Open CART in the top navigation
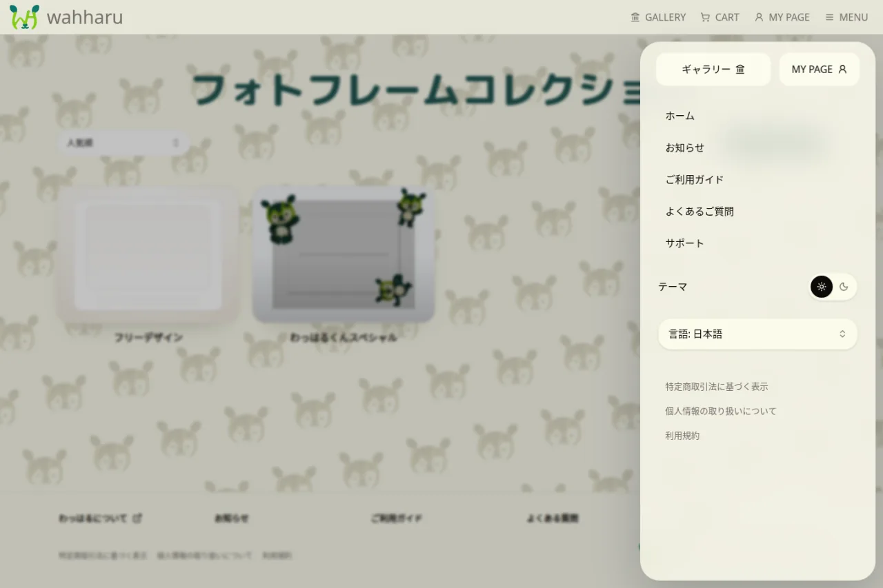883x588 pixels. tap(720, 17)
